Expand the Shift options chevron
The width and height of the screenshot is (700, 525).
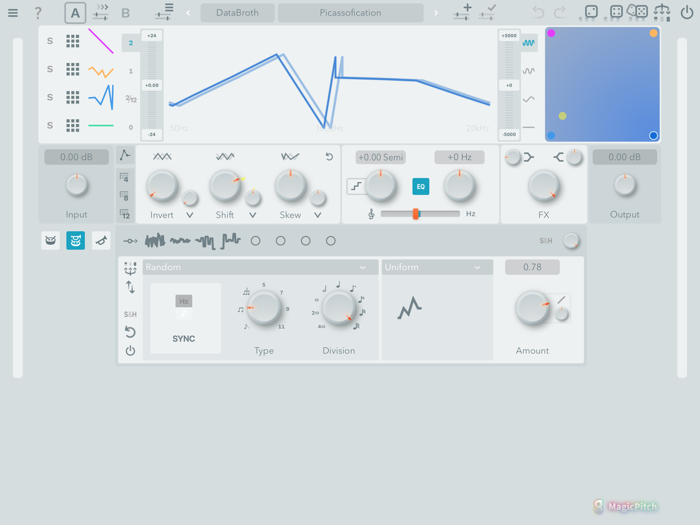(x=253, y=215)
